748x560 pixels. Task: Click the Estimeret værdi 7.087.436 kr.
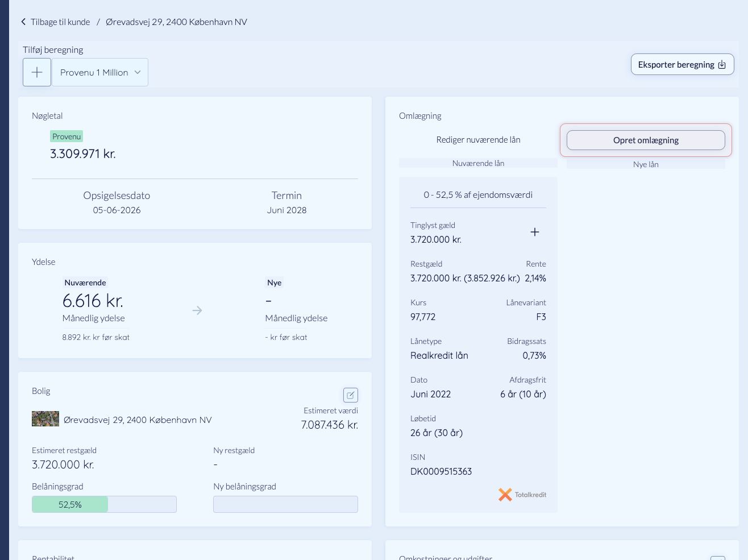pyautogui.click(x=330, y=425)
